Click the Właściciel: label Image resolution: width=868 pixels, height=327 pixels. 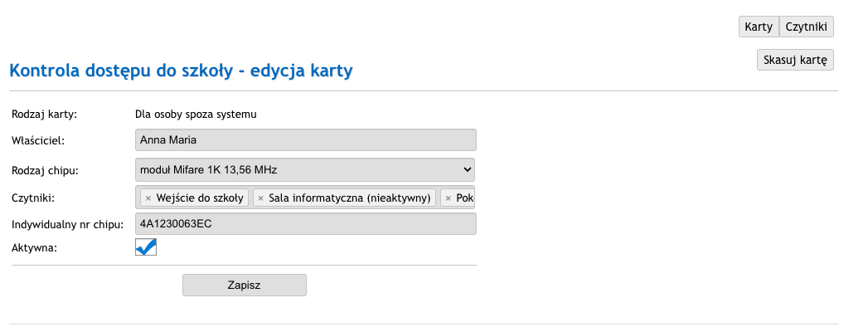(38, 141)
